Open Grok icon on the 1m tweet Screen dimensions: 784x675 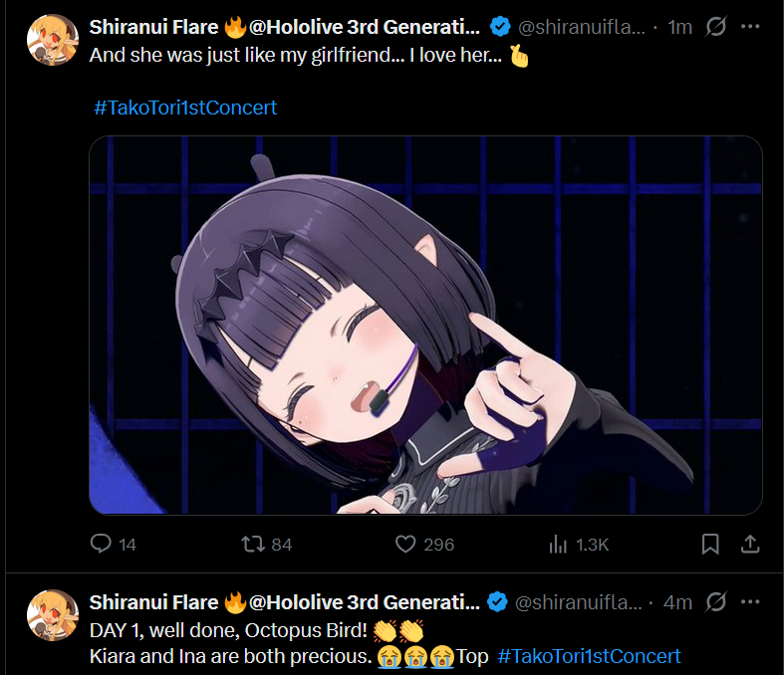(x=715, y=27)
